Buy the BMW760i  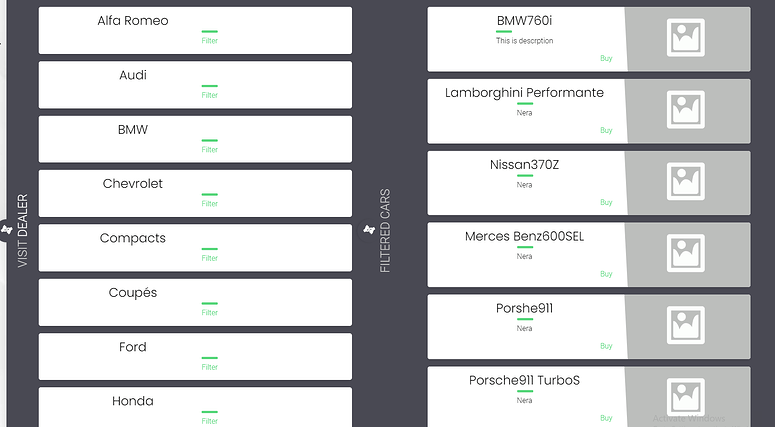[606, 59]
